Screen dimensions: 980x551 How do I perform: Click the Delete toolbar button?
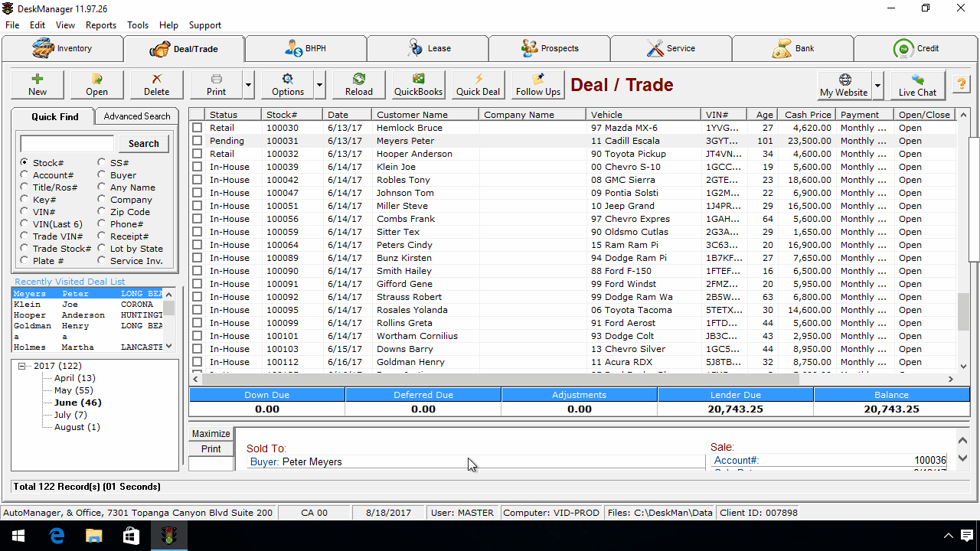(156, 85)
